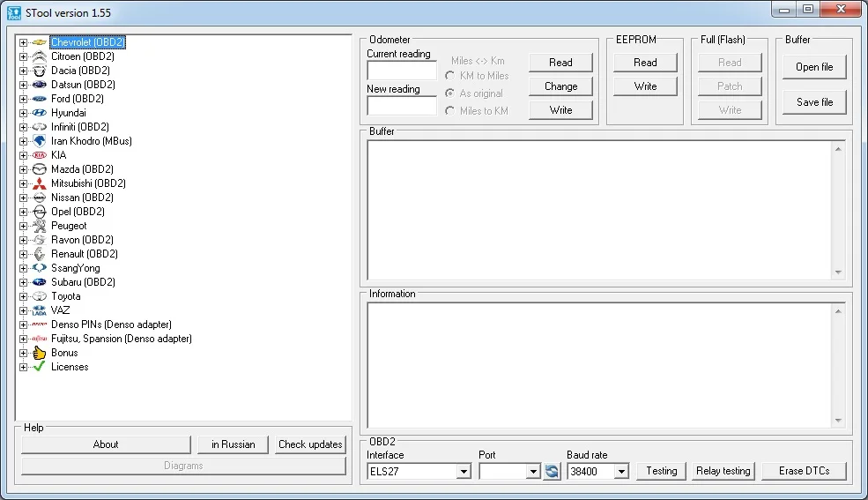This screenshot has width=868, height=500.
Task: Click the Peugeot lion icon
Action: tap(40, 226)
